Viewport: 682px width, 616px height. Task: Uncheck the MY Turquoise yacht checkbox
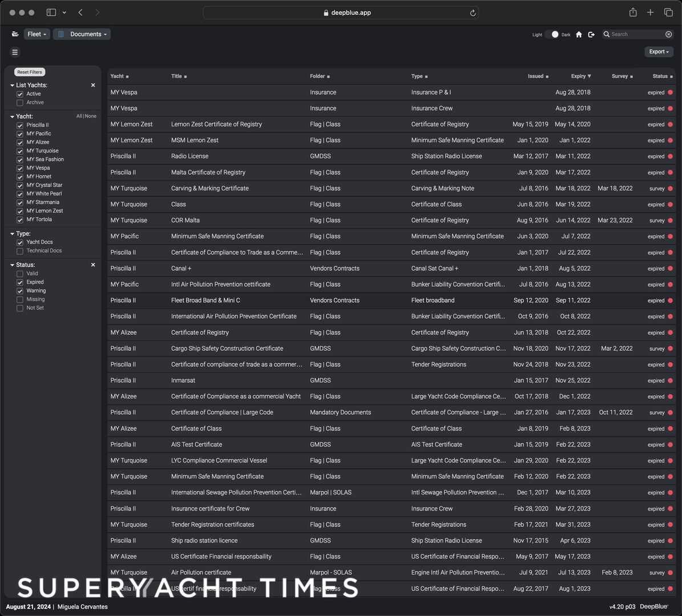click(x=19, y=151)
